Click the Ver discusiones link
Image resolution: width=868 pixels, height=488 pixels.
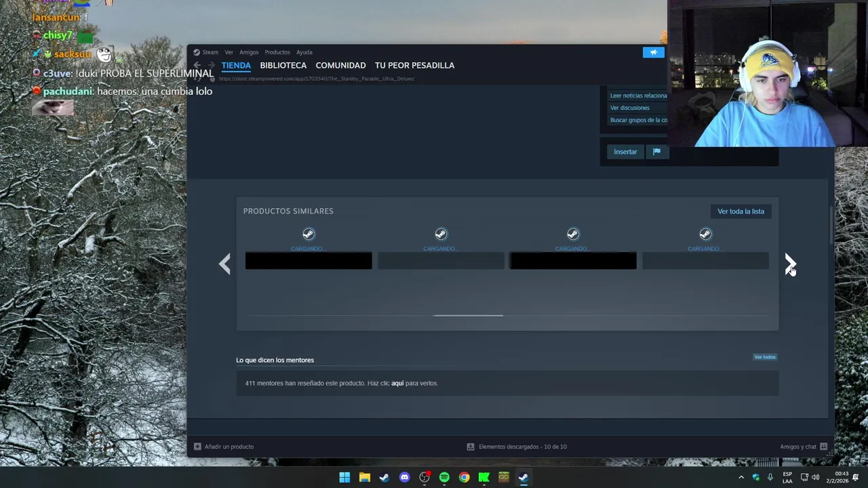(629, 108)
